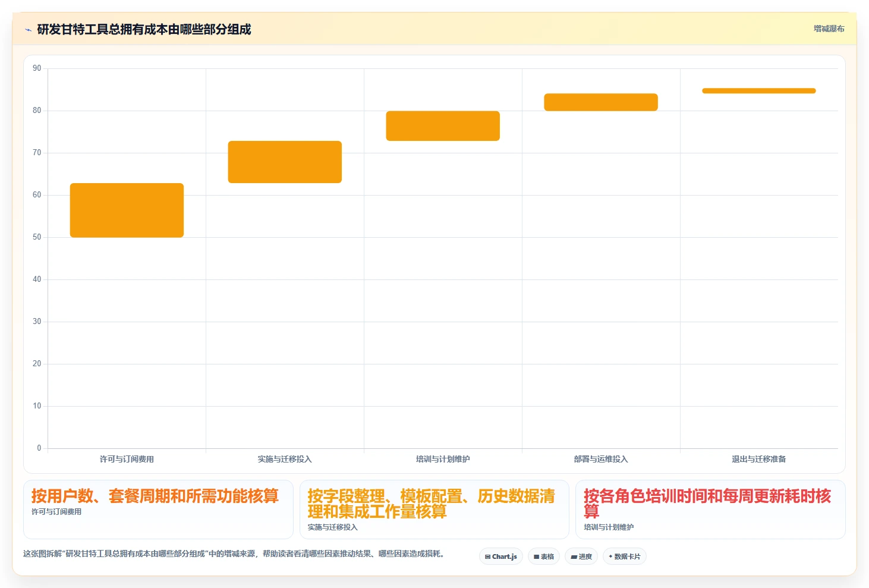The height and width of the screenshot is (588, 869).
Task: Click the 部署与运维投入 x-axis label
Action: [x=601, y=459]
